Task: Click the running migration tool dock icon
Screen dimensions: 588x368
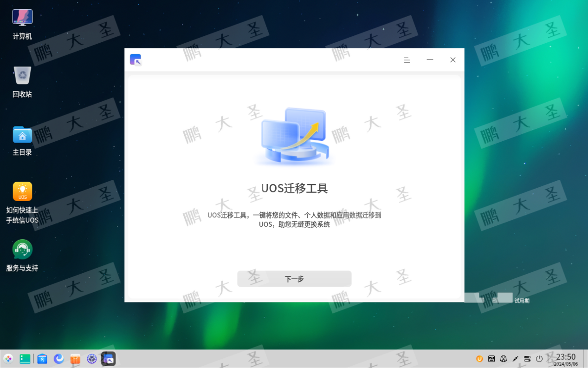Action: coord(109,359)
